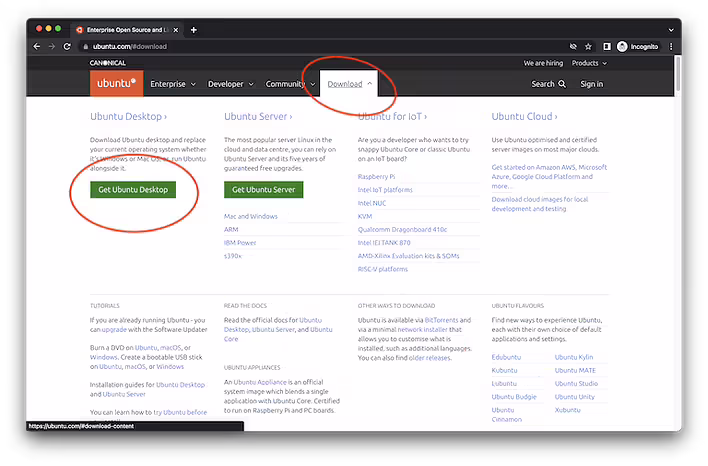
Task: Click the page vertical scrollbar
Action: point(677,75)
